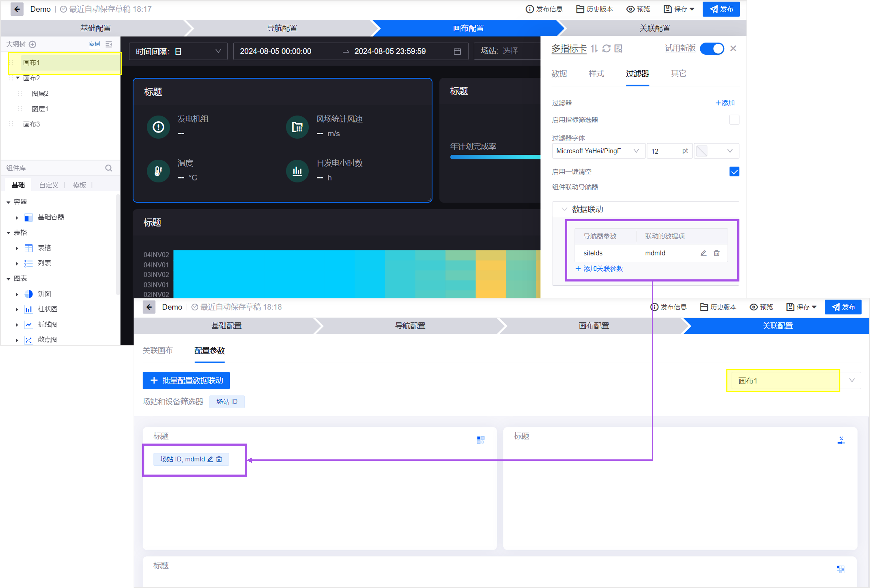The image size is (870, 588).
Task: Uncheck the 启用一键清空 checkbox
Action: pos(734,172)
